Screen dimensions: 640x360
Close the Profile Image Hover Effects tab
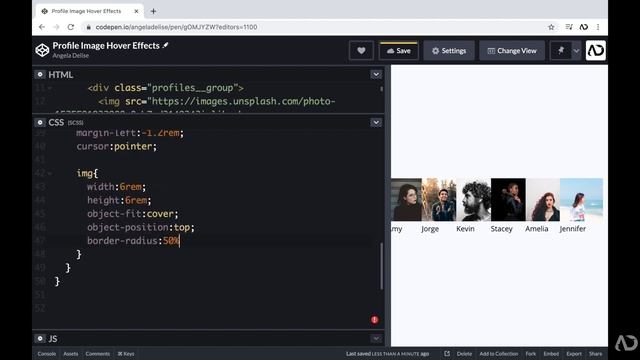click(136, 11)
